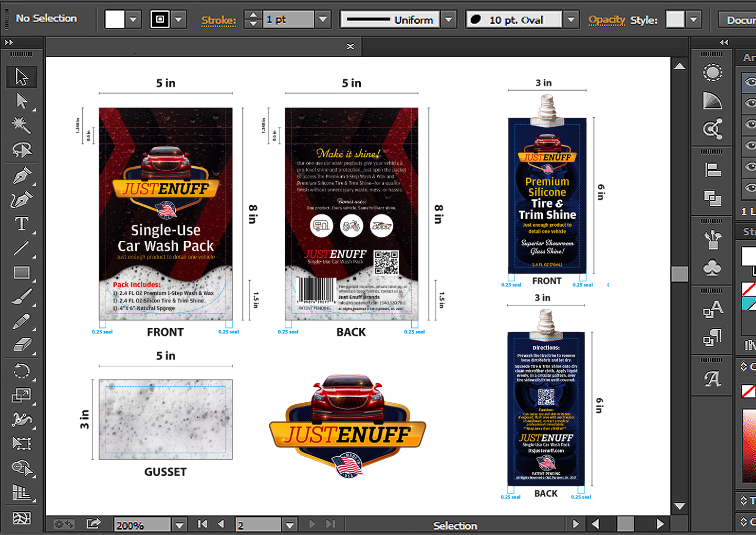Close the document tab with the X

350,46
